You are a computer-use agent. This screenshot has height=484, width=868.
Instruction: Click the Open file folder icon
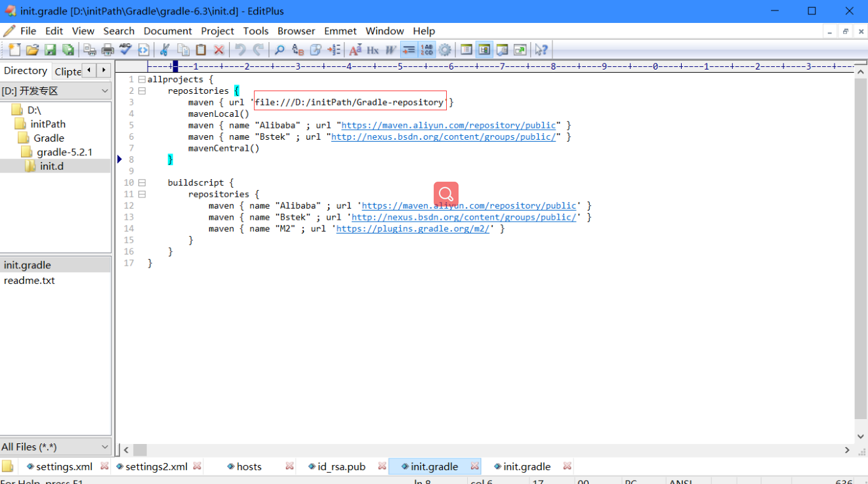coord(32,50)
